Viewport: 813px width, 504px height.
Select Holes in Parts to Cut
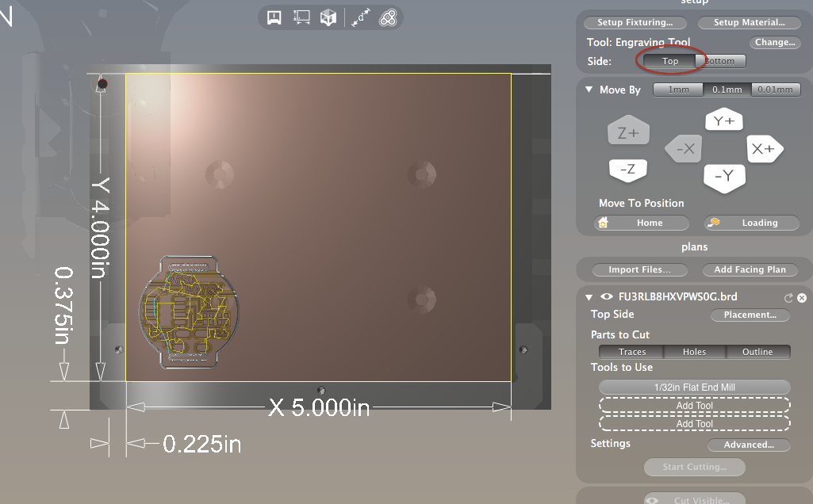point(694,351)
